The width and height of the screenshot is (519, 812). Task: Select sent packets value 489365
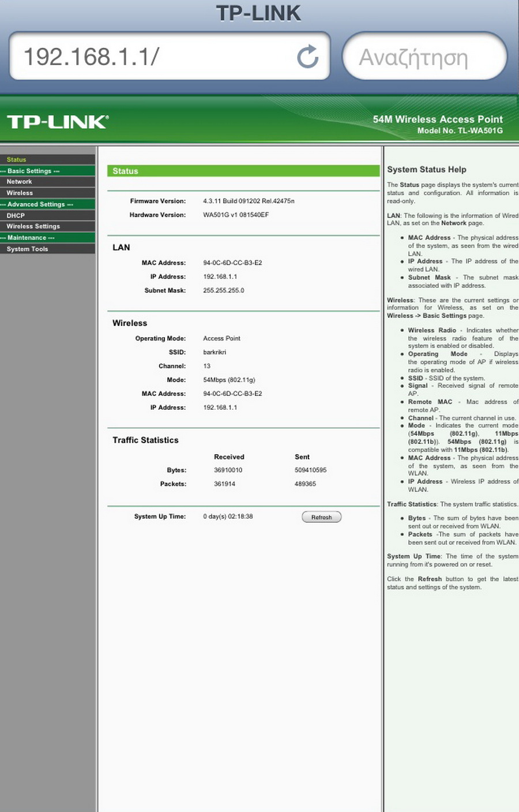[x=305, y=484]
